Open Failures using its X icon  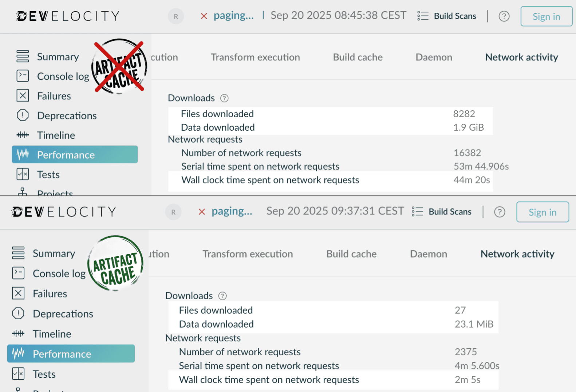23,96
